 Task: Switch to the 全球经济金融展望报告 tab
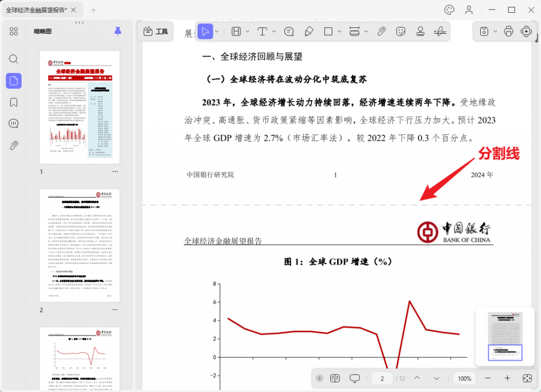tap(36, 10)
